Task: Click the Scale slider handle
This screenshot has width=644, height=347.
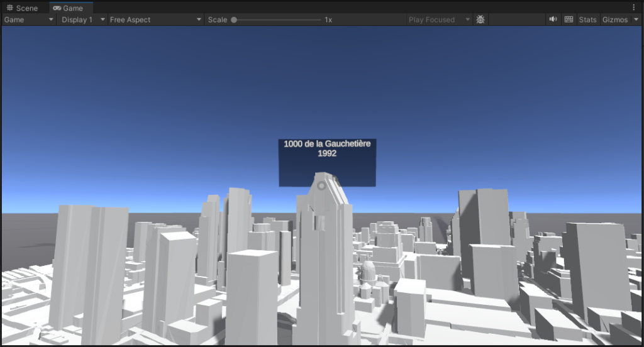Action: 234,19
